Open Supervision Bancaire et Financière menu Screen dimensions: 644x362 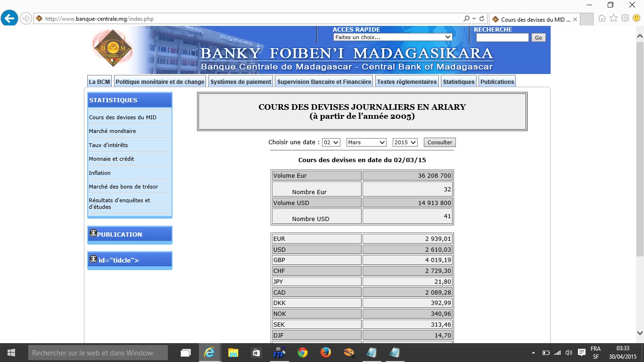pyautogui.click(x=324, y=82)
